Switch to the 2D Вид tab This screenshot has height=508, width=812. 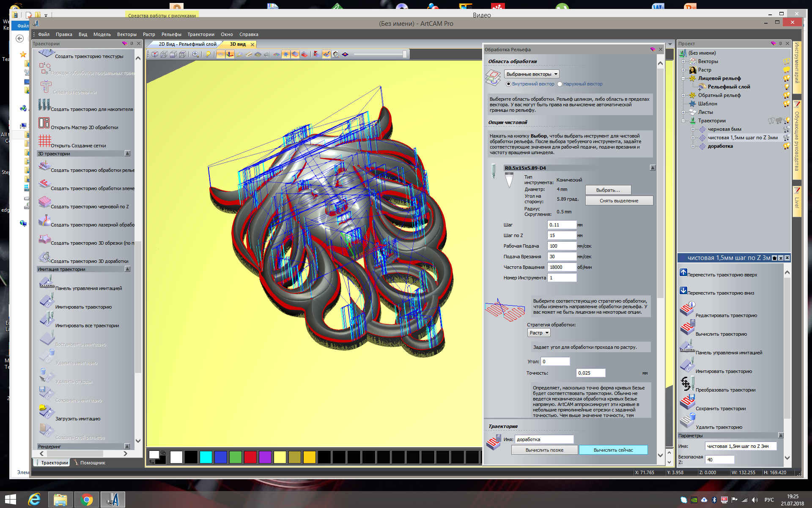click(x=187, y=44)
